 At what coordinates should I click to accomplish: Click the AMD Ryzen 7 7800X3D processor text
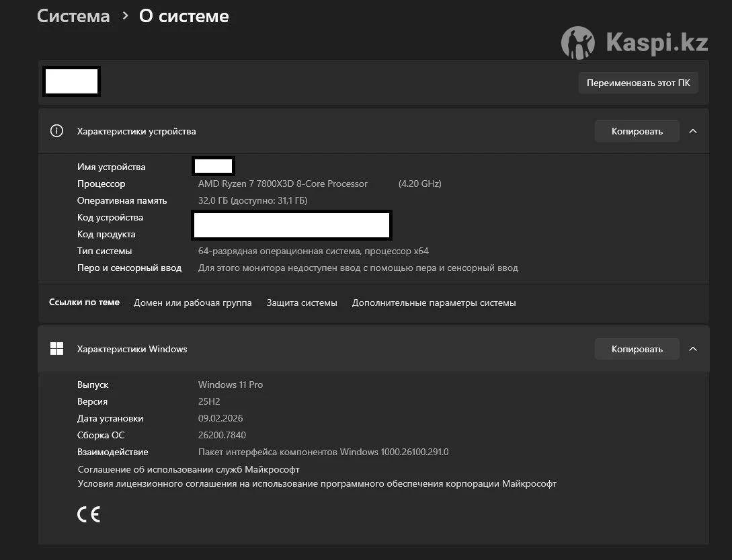[283, 184]
